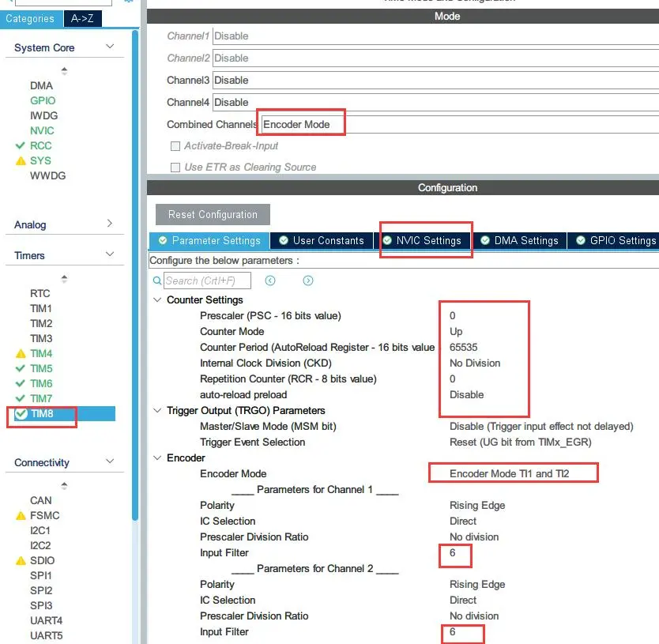Click the warning icon next to SYS

click(21, 161)
